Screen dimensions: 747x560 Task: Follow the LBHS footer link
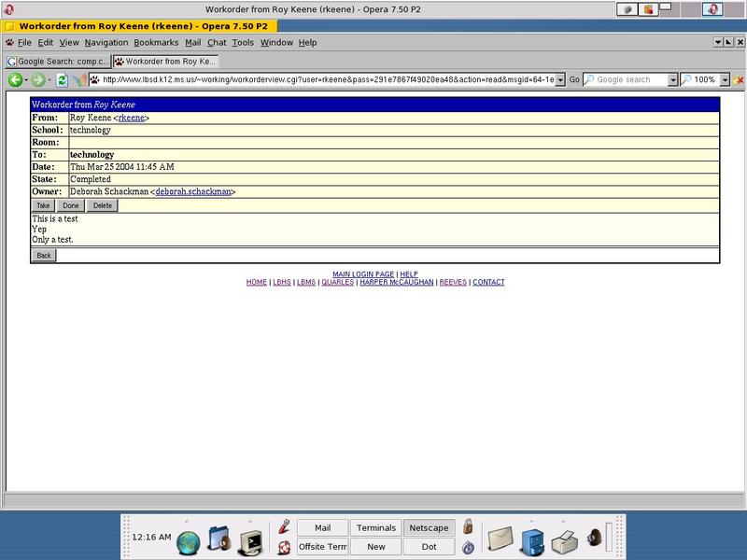tap(282, 282)
